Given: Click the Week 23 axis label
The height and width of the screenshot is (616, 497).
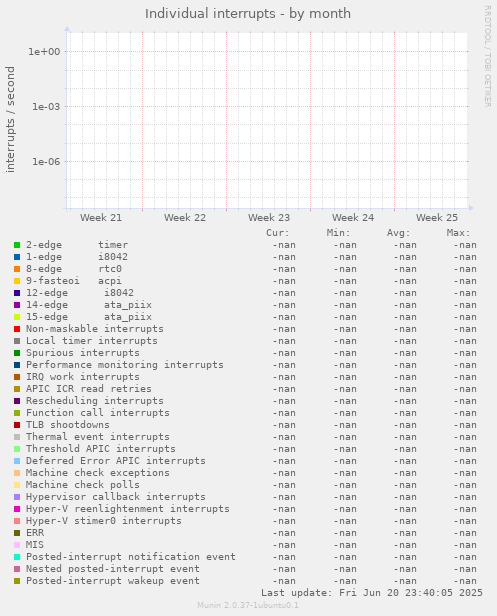Looking at the screenshot, I should point(269,218).
